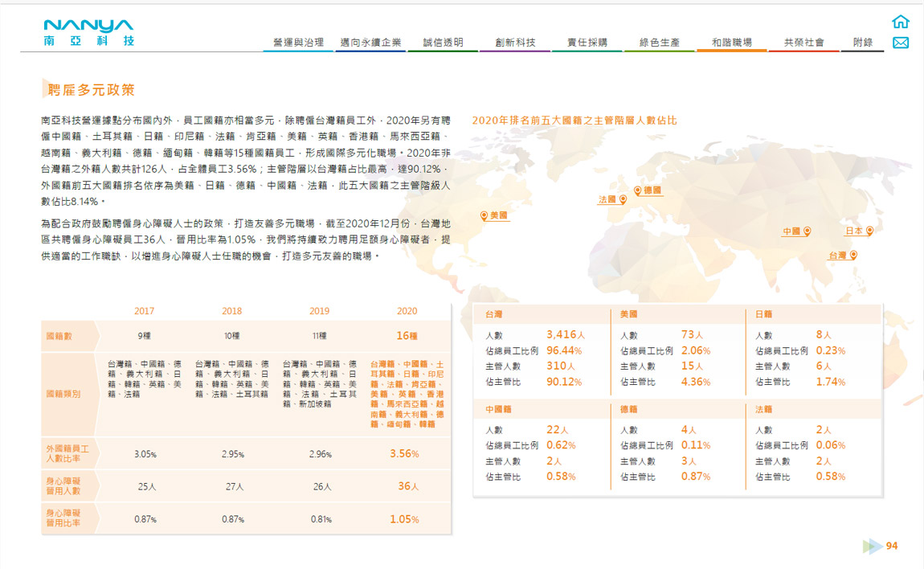Click the Japan map pin marker
Image resolution: width=924 pixels, height=569 pixels.
coord(869,231)
